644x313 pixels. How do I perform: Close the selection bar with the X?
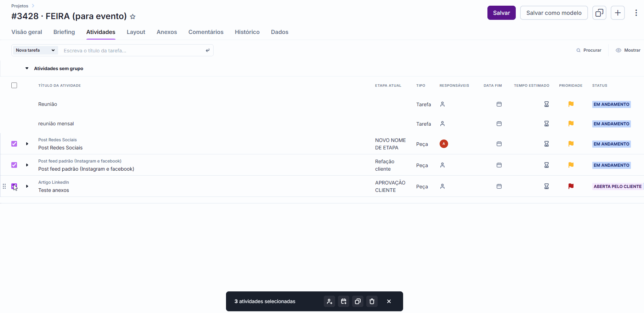pyautogui.click(x=389, y=301)
